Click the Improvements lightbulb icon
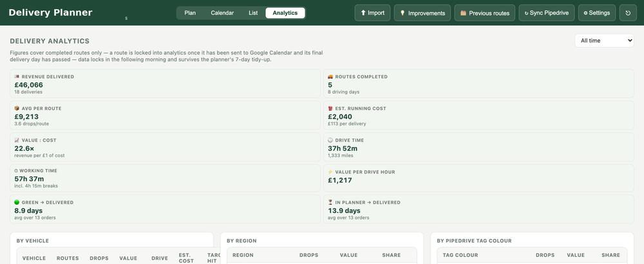Screen dimensions: 644x264 402,13
